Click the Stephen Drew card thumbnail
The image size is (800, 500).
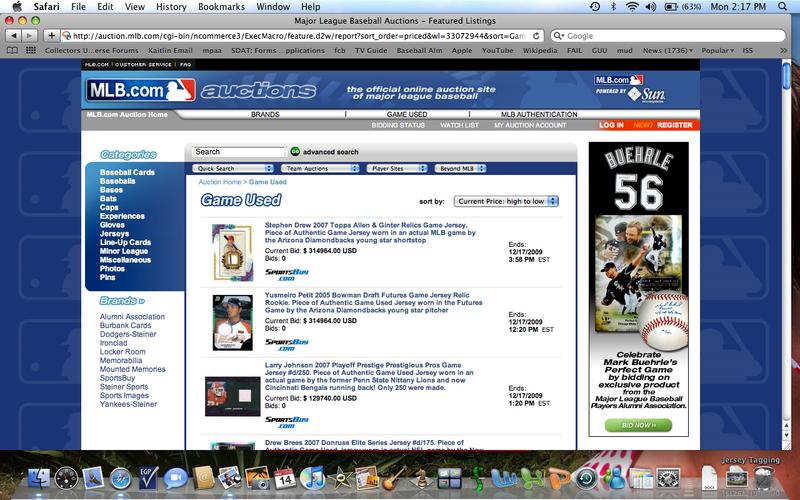click(233, 253)
